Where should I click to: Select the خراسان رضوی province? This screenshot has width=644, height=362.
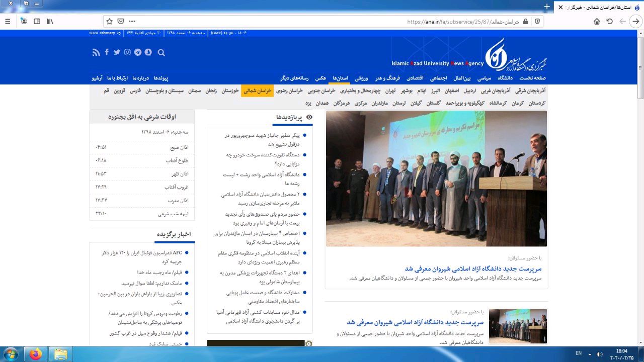pos(289,90)
